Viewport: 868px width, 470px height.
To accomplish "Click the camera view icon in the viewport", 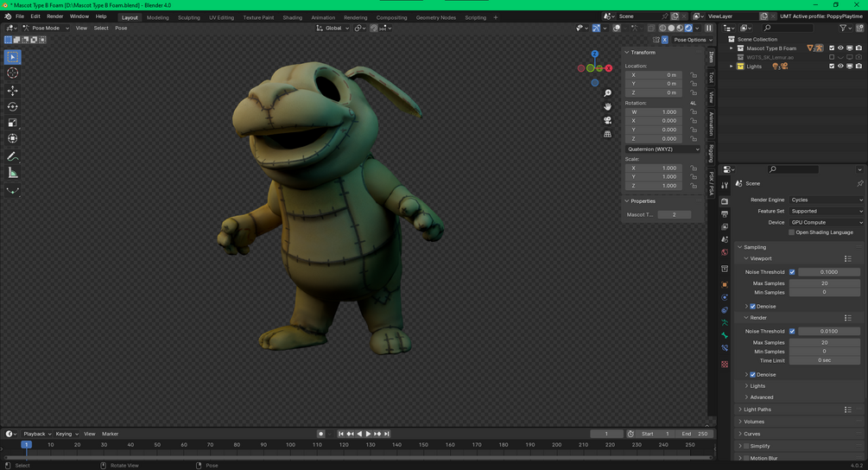I will [x=608, y=120].
